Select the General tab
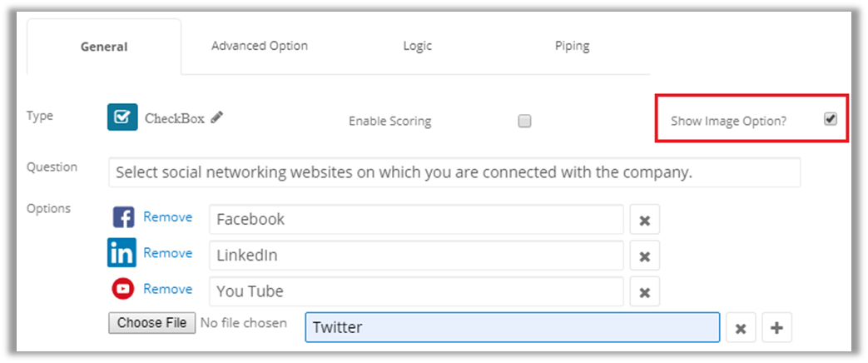This screenshot has width=868, height=363. click(x=104, y=47)
